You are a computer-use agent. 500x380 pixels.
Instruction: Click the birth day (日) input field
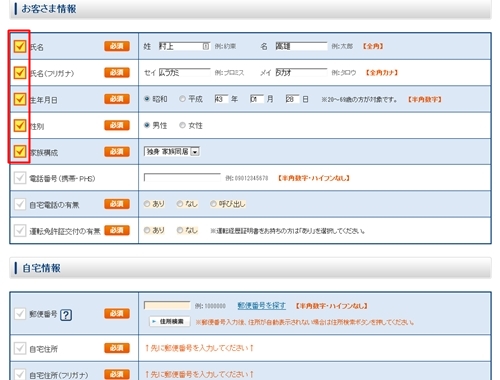pyautogui.click(x=292, y=99)
